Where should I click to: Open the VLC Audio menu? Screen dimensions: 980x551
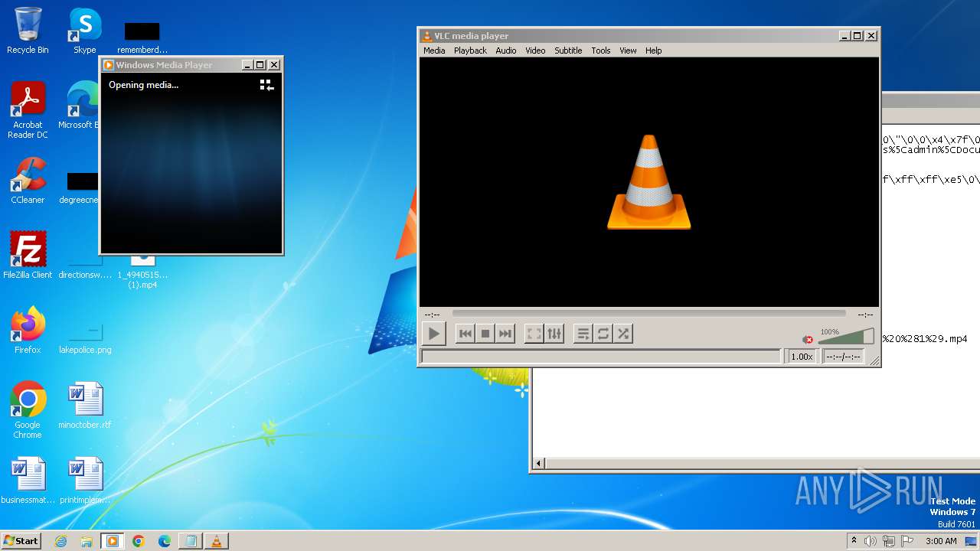coord(505,51)
